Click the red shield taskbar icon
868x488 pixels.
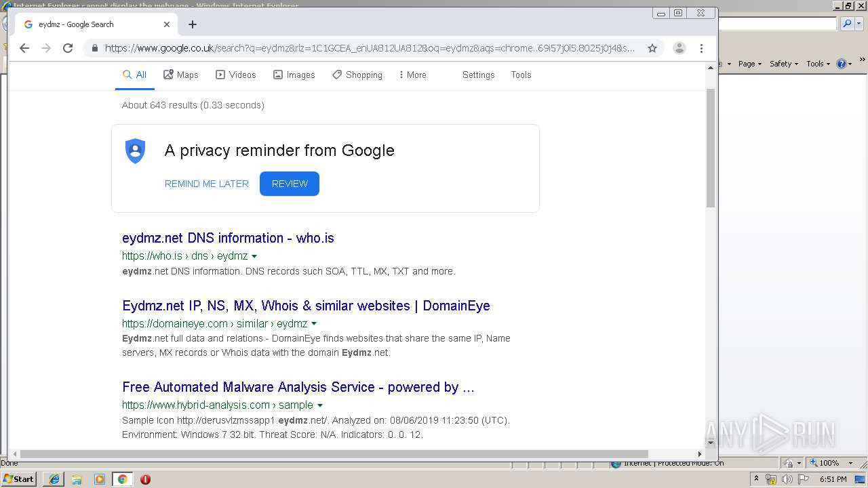145,479
